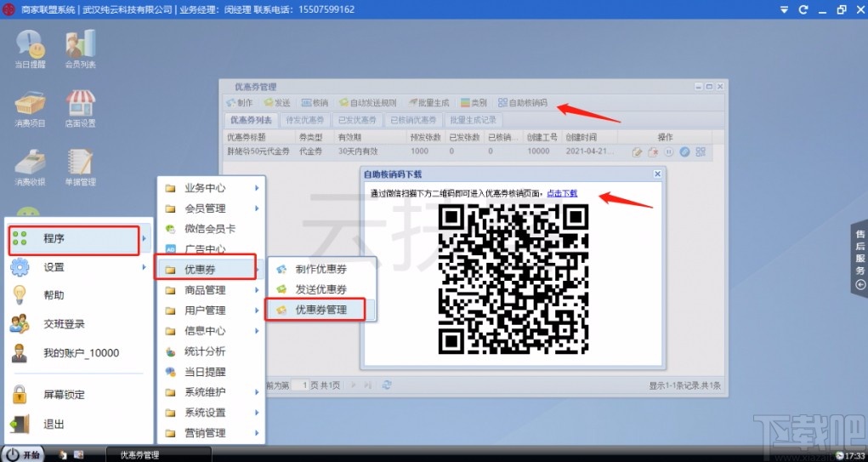
Task: Switch to the 已发优惠券 tab
Action: pyautogui.click(x=357, y=120)
